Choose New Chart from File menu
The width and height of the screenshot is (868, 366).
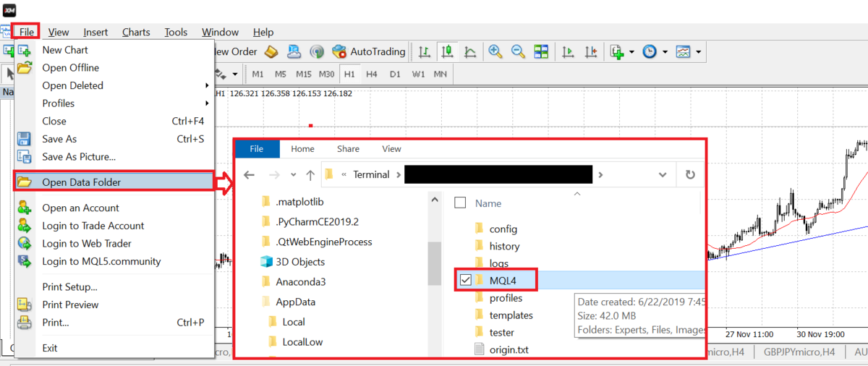click(114, 50)
